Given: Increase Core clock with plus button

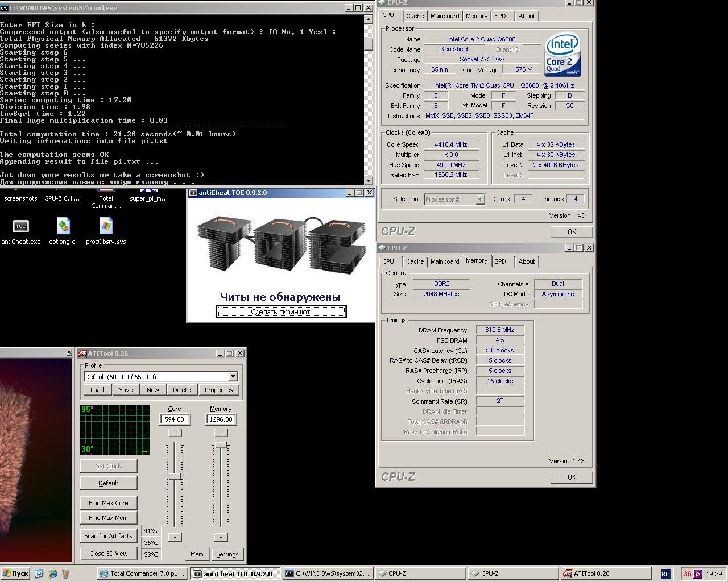Looking at the screenshot, I should (175, 433).
